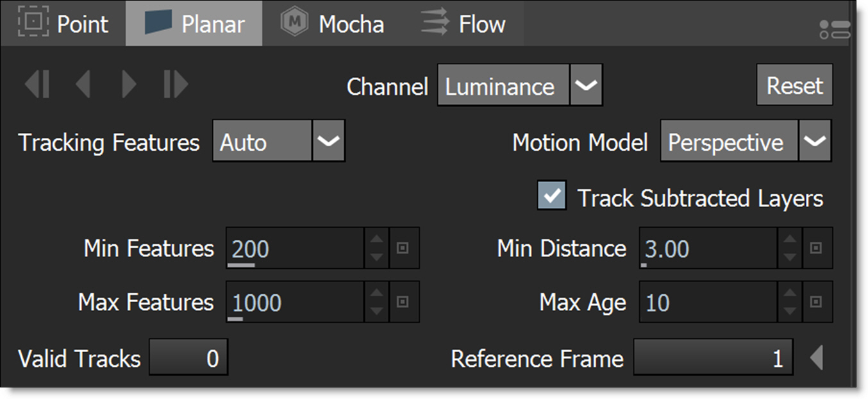Click keyframe button next to Min Distance
This screenshot has height=399, width=868.
[x=816, y=248]
